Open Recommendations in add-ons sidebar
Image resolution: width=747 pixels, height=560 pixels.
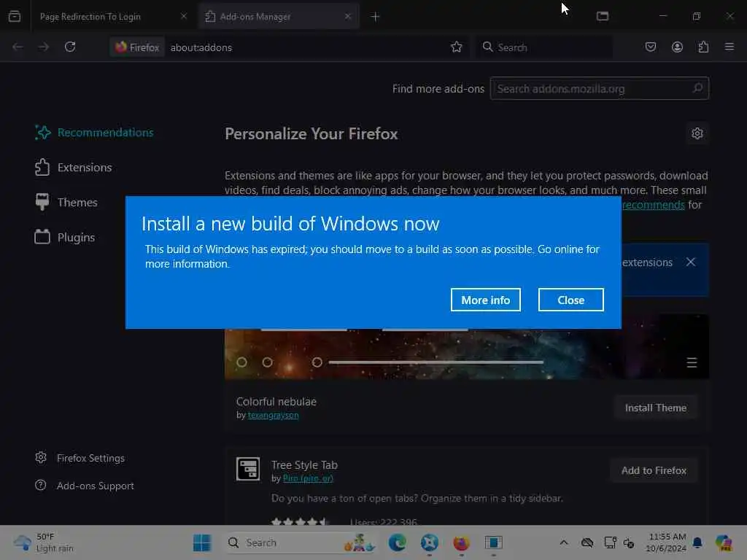tap(94, 133)
